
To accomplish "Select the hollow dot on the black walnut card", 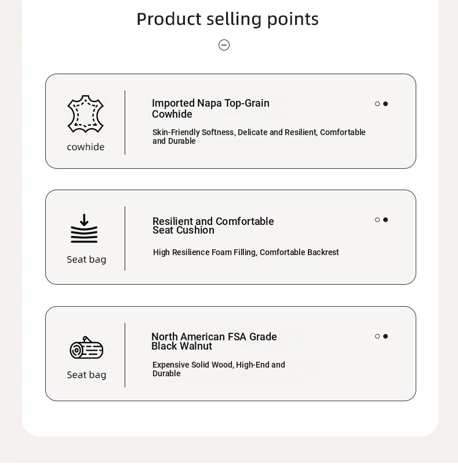I will click(377, 336).
